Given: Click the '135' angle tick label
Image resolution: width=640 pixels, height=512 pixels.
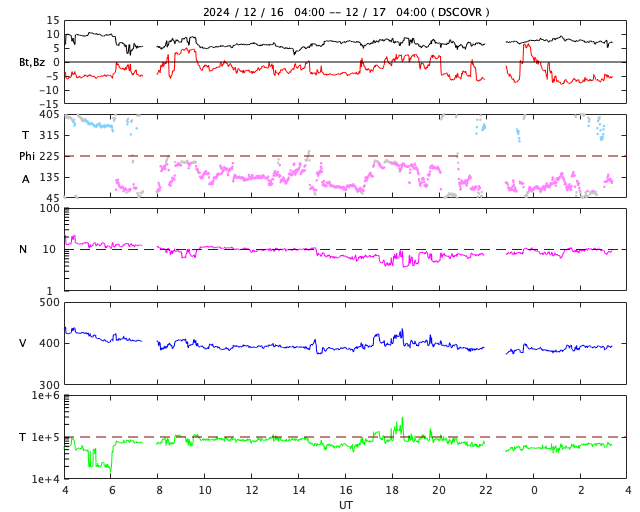Looking at the screenshot, I should (x=49, y=177).
